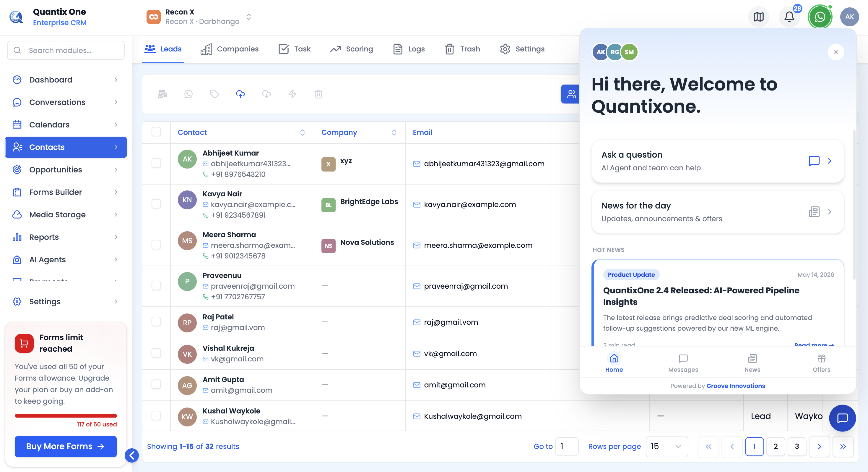Click the lightning bolt automation icon
Viewport: 868px width, 472px height.
tap(292, 94)
